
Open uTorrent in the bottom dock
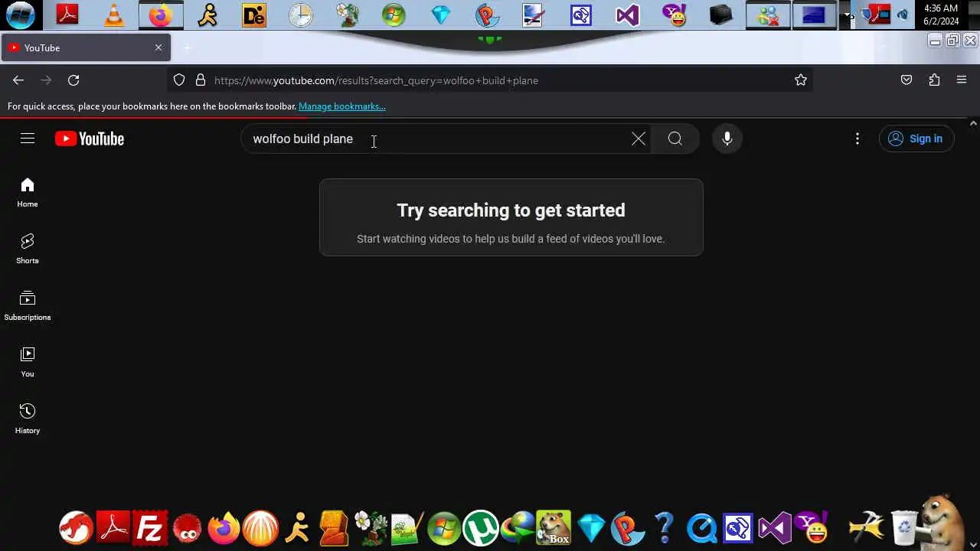pyautogui.click(x=481, y=528)
